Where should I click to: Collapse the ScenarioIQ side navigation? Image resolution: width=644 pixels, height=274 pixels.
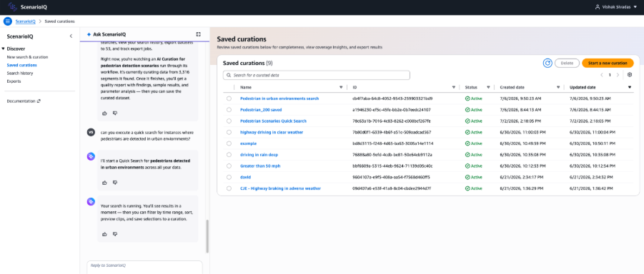(x=71, y=36)
